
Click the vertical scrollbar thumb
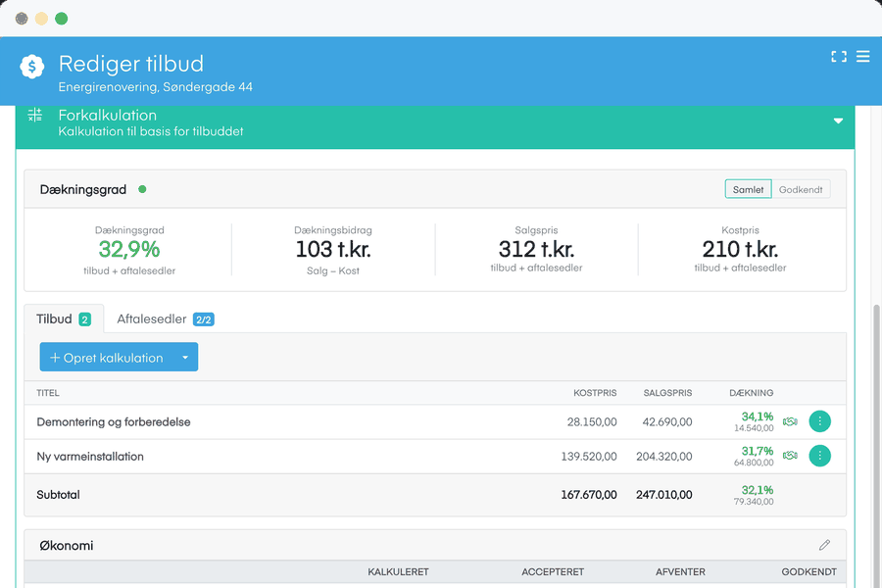point(876,445)
